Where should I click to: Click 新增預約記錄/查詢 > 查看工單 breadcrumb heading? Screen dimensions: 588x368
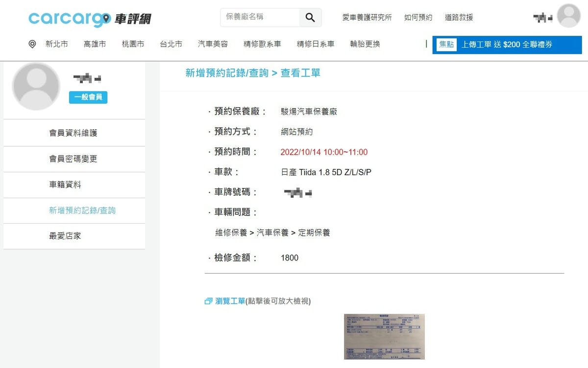(x=253, y=73)
